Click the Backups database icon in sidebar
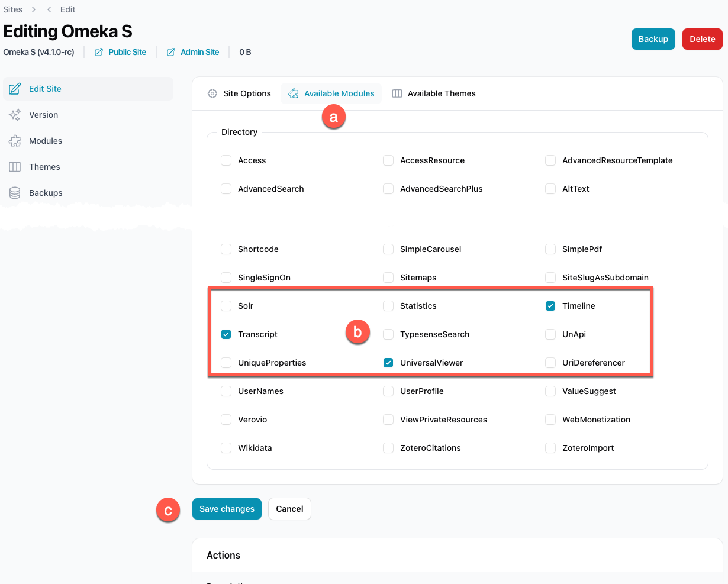The width and height of the screenshot is (728, 584). (15, 193)
